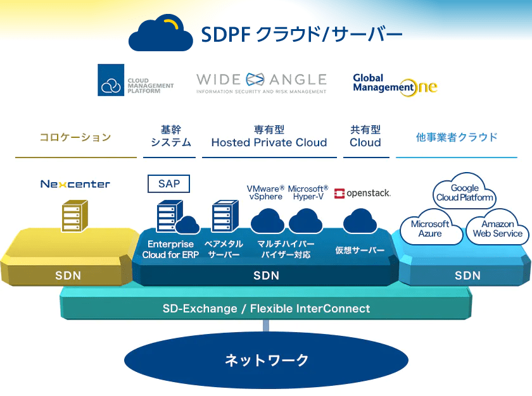Click the Microsoft Hyper-V text
This screenshot has width=532, height=396.
pyautogui.click(x=308, y=193)
